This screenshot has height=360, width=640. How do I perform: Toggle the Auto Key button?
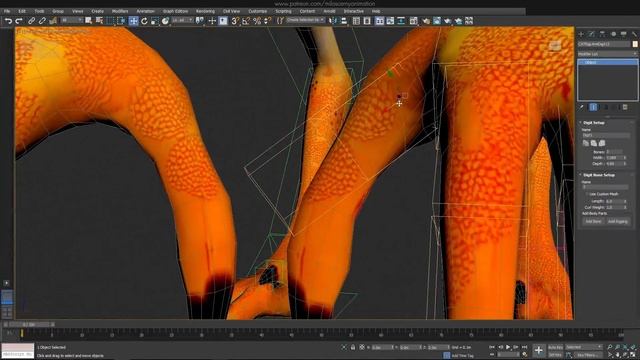tap(555, 347)
